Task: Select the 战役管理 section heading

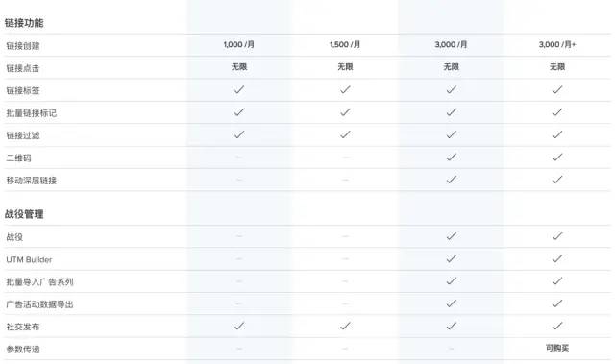Action: pos(24,214)
